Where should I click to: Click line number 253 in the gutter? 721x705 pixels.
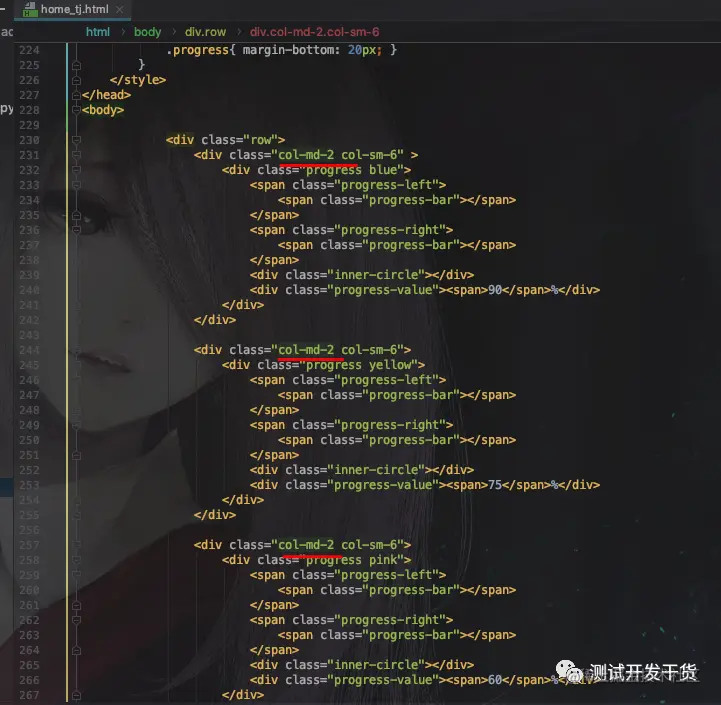pos(29,485)
